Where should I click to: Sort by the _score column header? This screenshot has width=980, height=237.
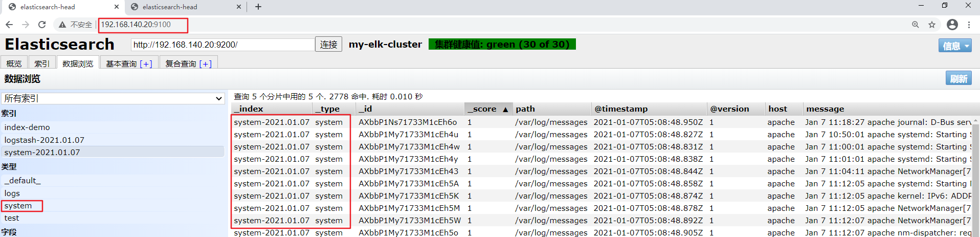pos(488,109)
